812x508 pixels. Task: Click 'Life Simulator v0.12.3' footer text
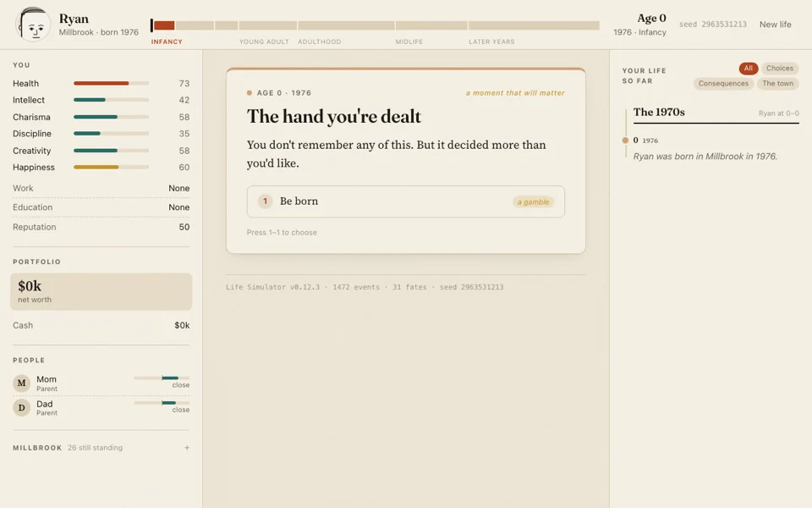point(272,287)
